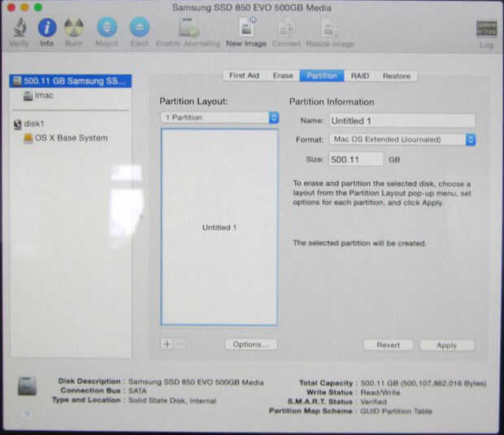
Task: Open the Partition Layout pop-up menu
Action: 219,117
